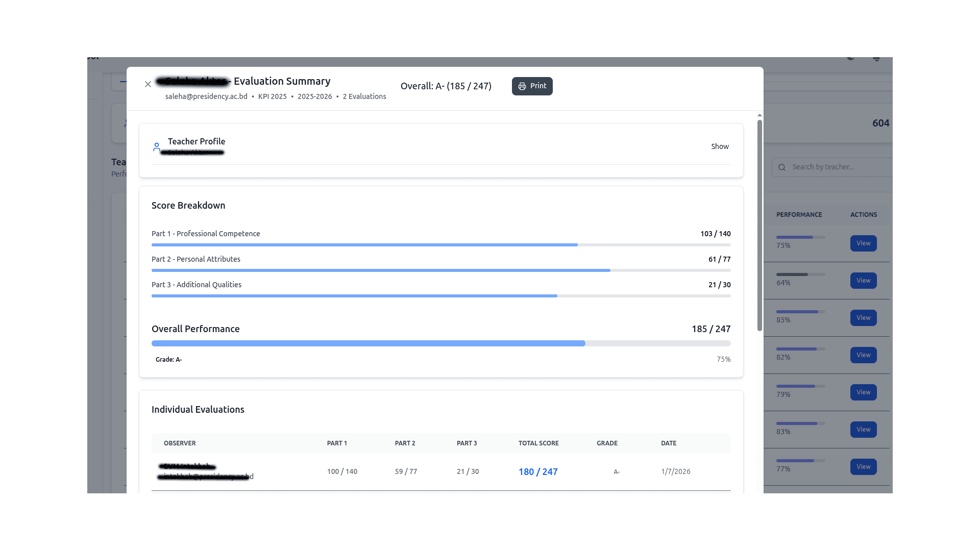Click the scroll-up arrow above modal scrollbar

pyautogui.click(x=759, y=116)
